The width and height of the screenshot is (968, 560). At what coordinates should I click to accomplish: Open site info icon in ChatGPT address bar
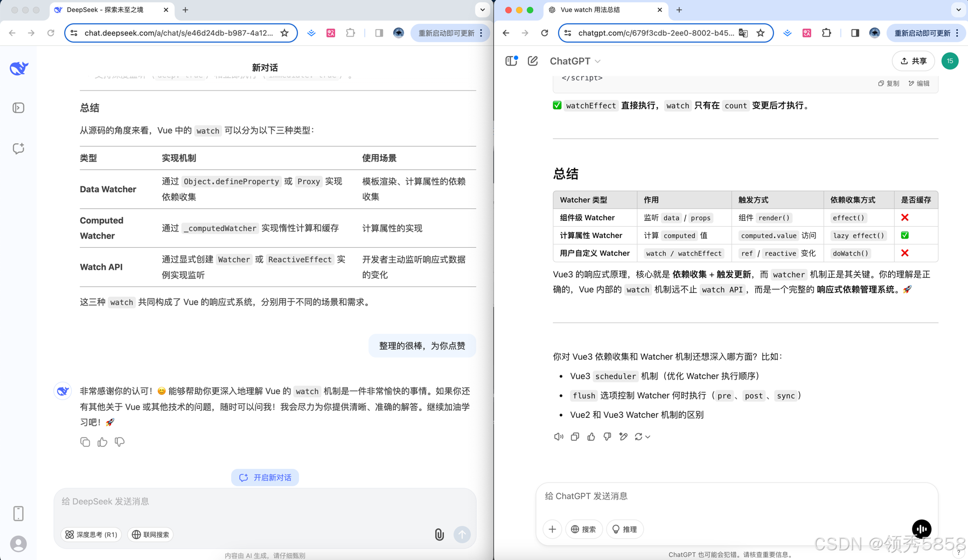568,33
